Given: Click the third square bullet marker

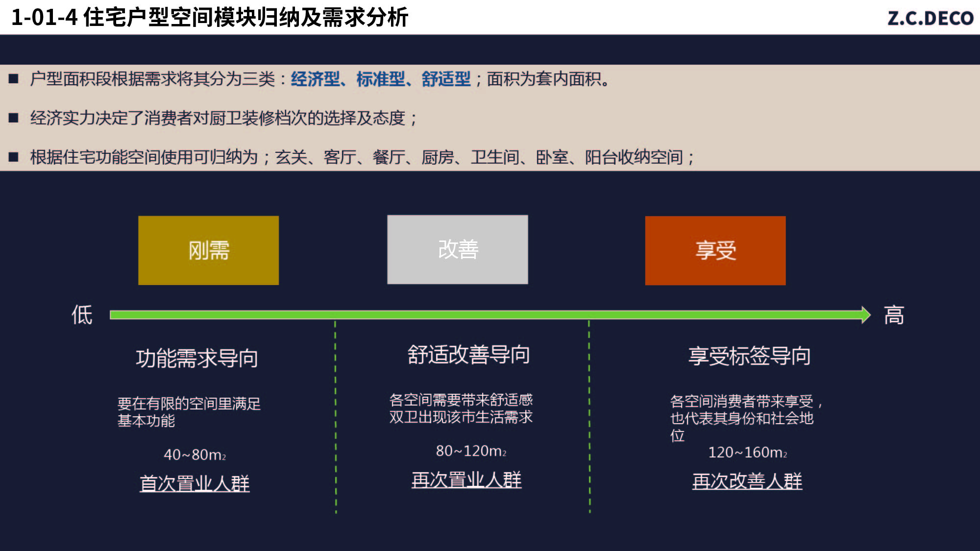Looking at the screenshot, I should [14, 157].
